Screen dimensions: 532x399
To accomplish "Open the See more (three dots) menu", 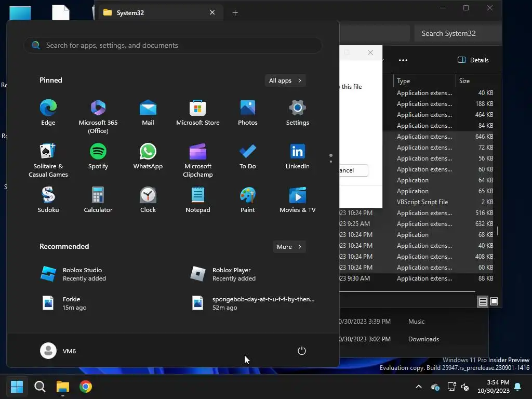I will click(403, 60).
